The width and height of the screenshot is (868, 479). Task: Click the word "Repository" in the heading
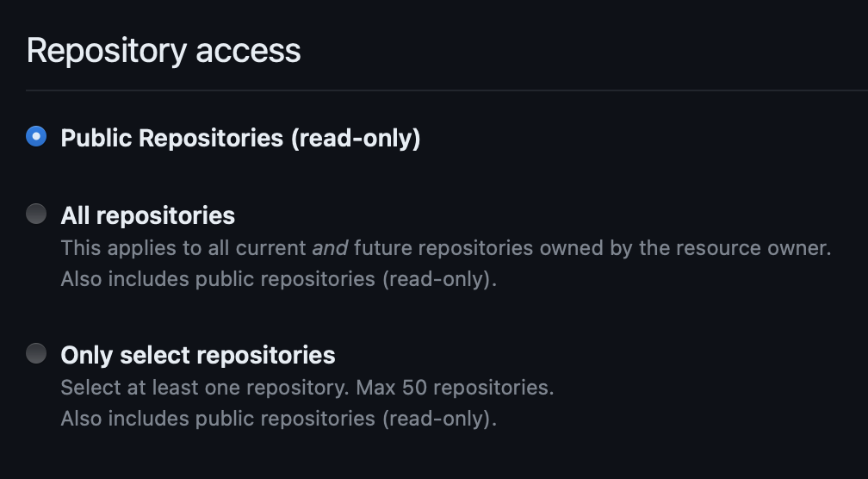(107, 51)
